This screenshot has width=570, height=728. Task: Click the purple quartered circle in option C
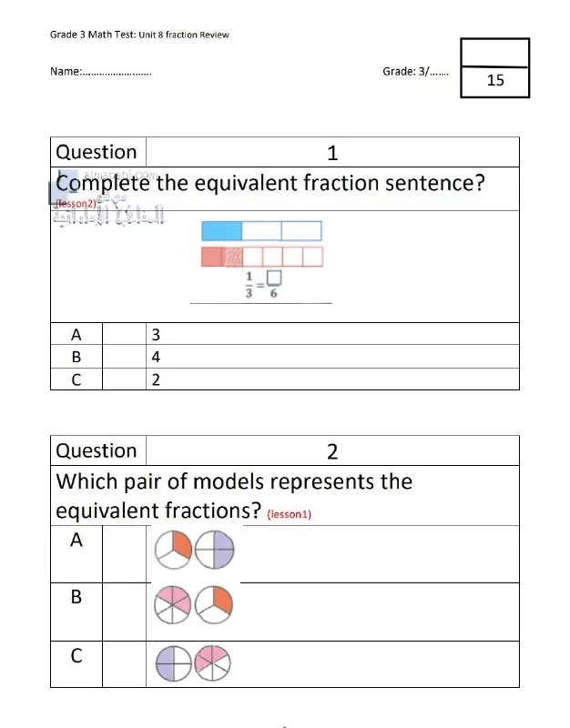[x=174, y=663]
